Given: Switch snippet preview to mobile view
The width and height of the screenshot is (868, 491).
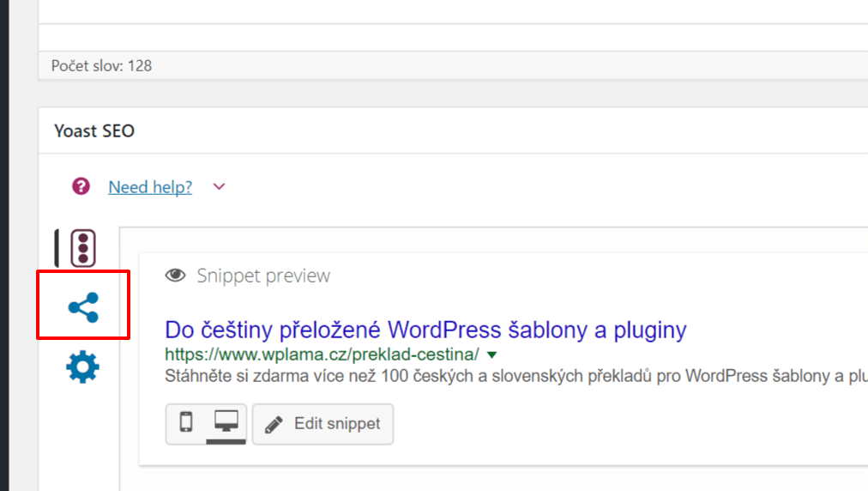Looking at the screenshot, I should (186, 422).
